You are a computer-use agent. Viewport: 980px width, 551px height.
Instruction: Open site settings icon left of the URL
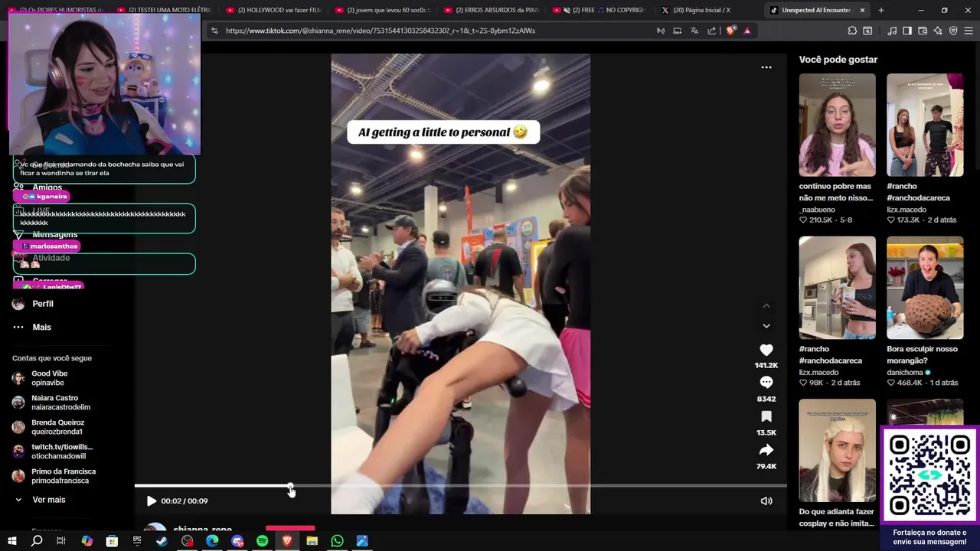tap(214, 31)
